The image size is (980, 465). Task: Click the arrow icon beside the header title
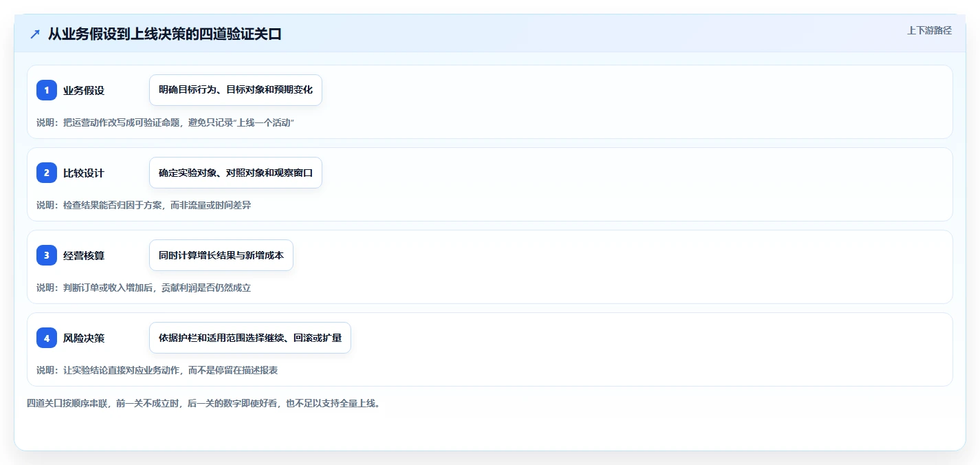35,34
